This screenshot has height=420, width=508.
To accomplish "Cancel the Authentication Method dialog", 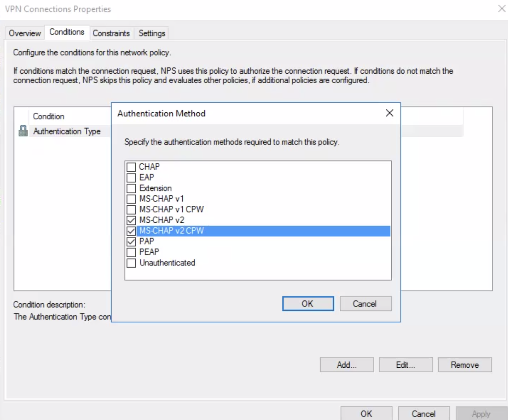I will [365, 304].
